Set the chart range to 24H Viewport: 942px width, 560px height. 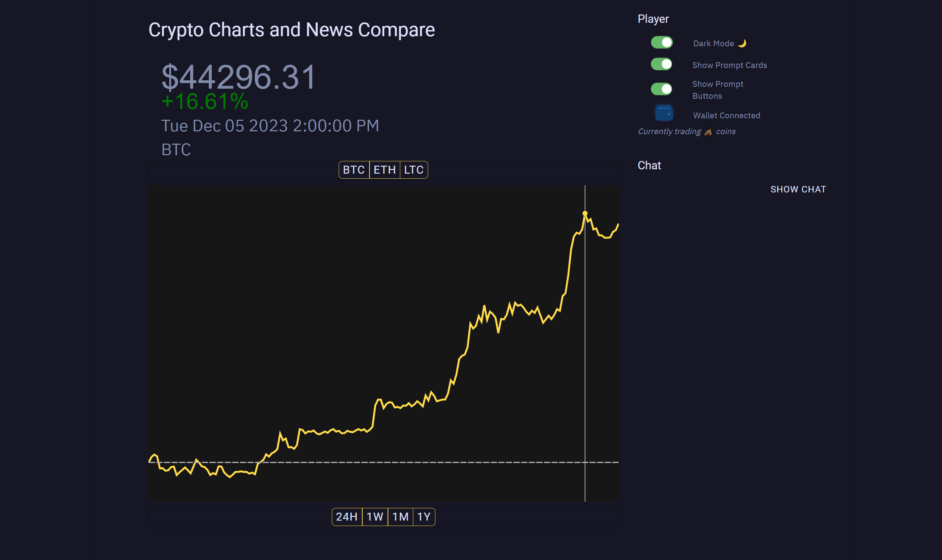click(346, 517)
